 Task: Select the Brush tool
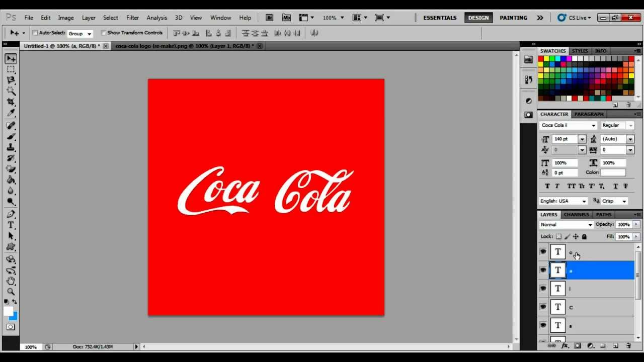click(11, 136)
